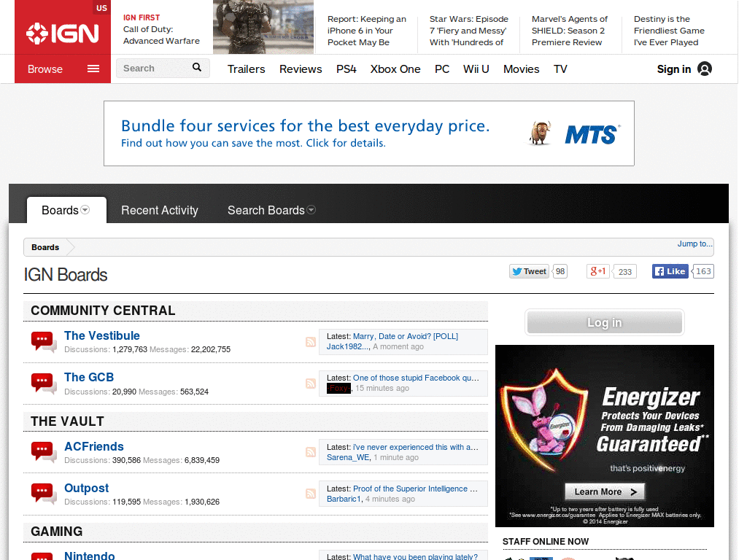Click the IGN logo
This screenshot has width=747, height=560.
coord(63,34)
